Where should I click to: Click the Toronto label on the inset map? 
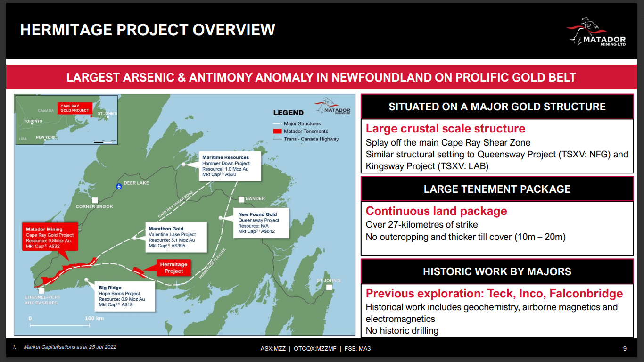[x=33, y=121]
